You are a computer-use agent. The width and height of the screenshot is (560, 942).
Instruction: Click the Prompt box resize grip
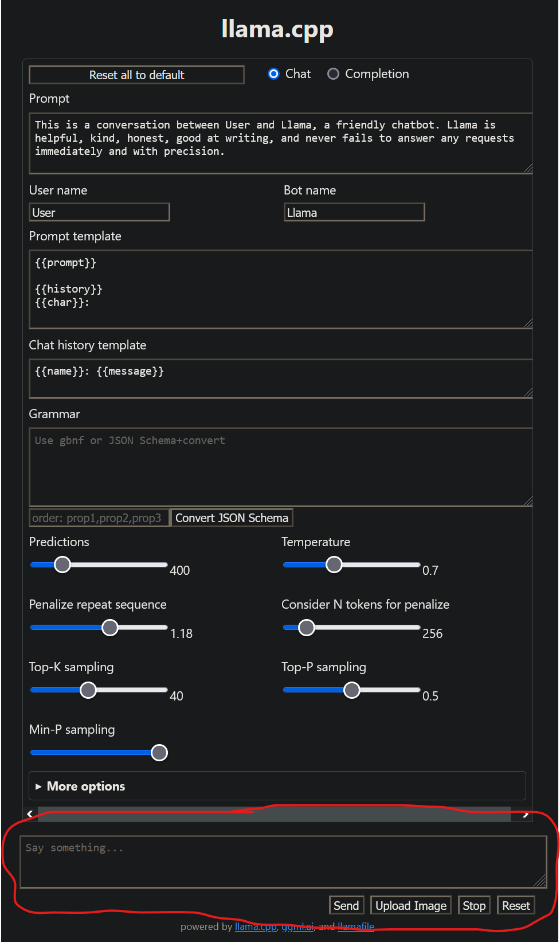point(528,168)
